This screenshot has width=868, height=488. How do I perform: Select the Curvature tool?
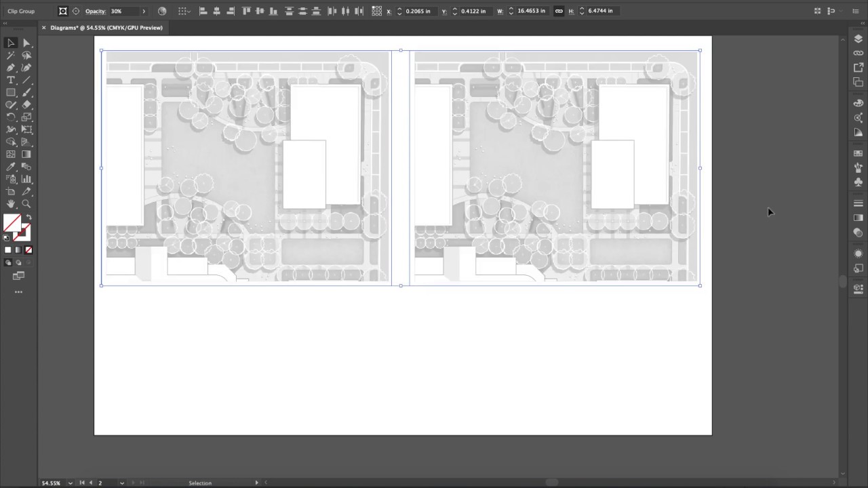click(x=26, y=68)
